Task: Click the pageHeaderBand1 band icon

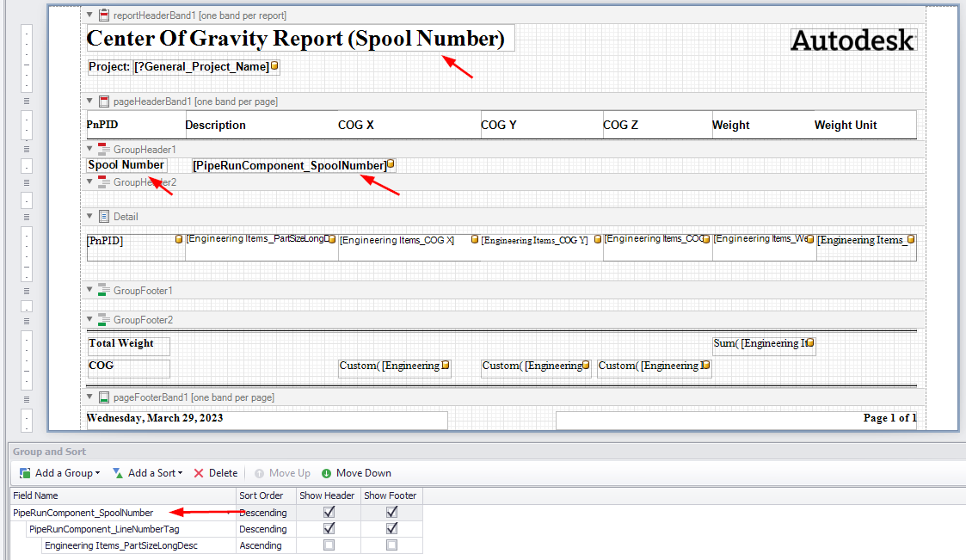Action: click(x=103, y=101)
